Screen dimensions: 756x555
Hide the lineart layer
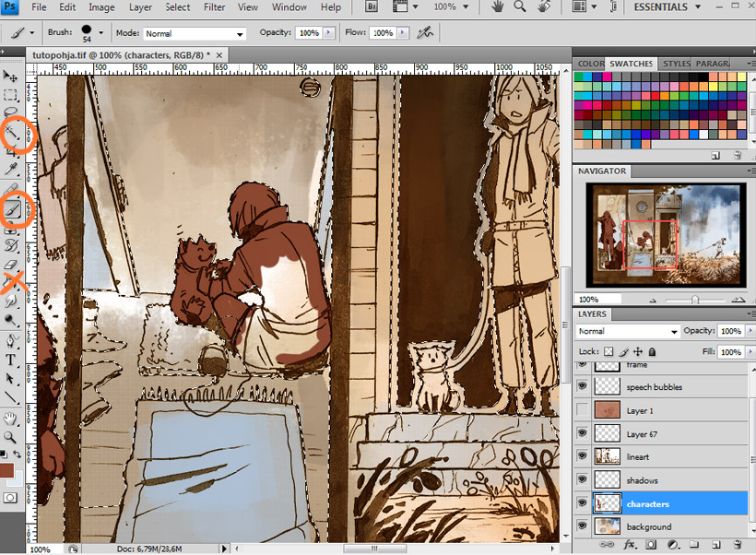pos(582,456)
